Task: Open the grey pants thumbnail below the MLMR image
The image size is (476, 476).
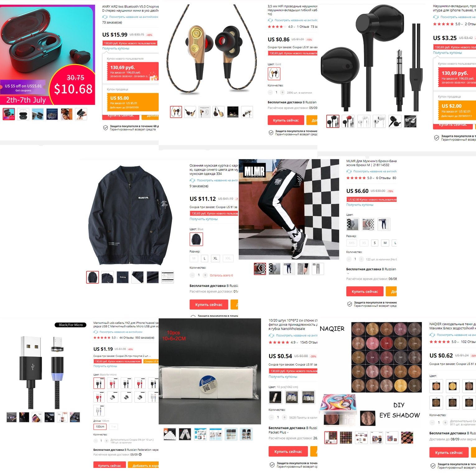Action: tap(318, 268)
